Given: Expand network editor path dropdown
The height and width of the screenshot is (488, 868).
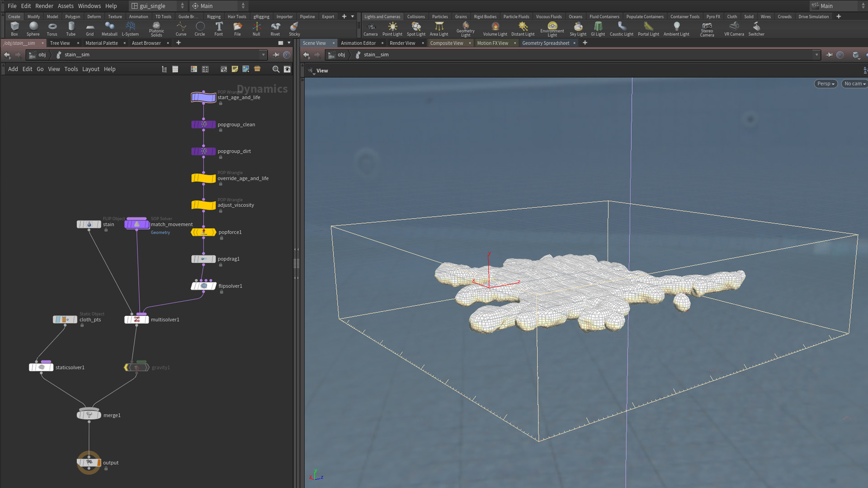Looking at the screenshot, I should click(x=264, y=55).
